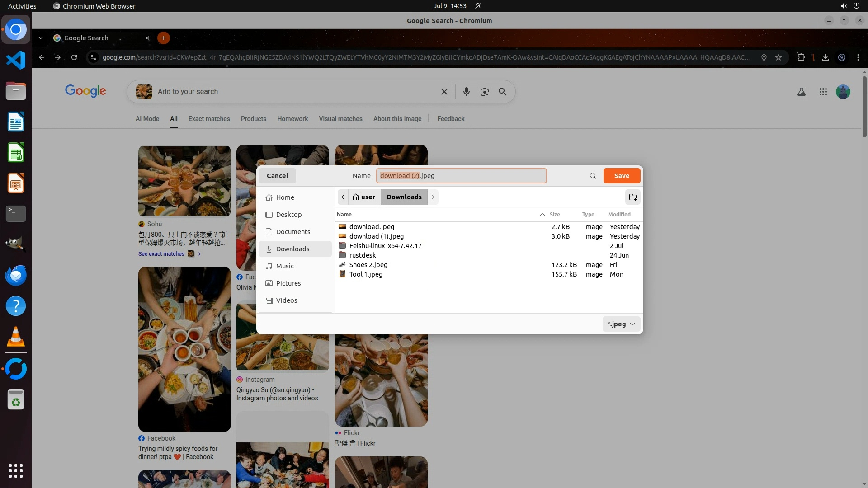Clear search with the X icon
This screenshot has width=868, height=488.
tap(444, 92)
